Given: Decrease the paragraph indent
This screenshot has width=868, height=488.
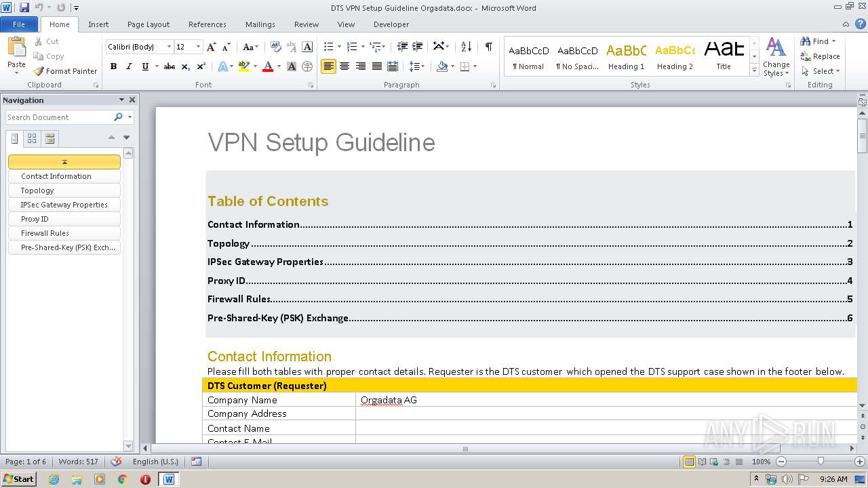Looking at the screenshot, I should click(x=402, y=47).
